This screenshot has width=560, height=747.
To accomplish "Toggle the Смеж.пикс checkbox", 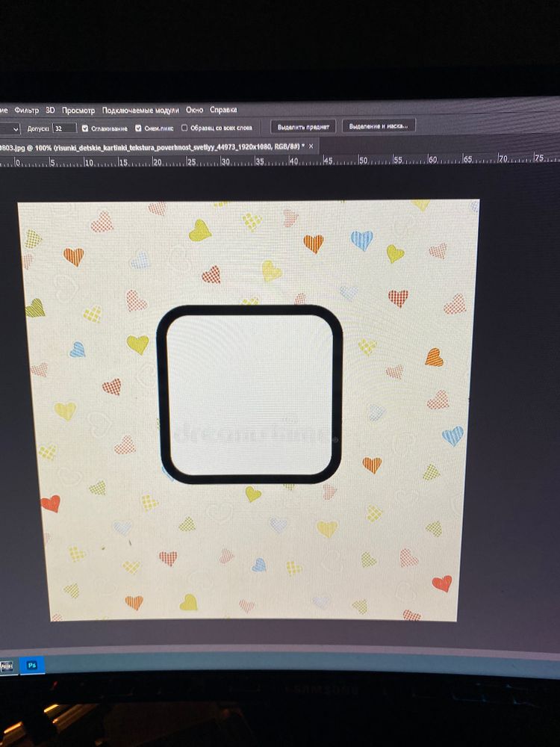I will pyautogui.click(x=139, y=128).
